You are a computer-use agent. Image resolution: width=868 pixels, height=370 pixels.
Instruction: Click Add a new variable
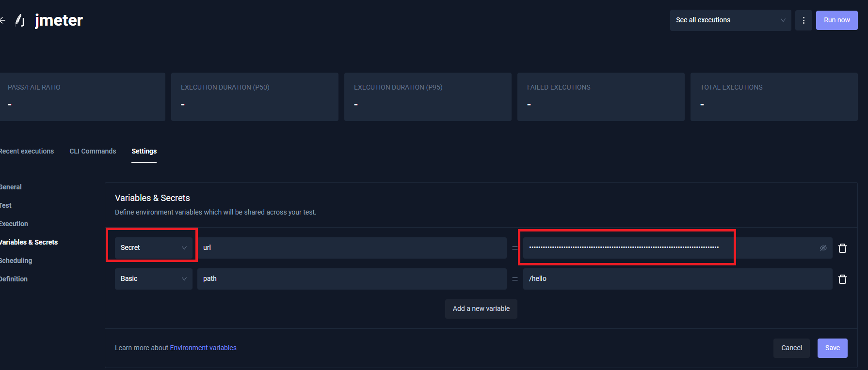click(x=481, y=308)
